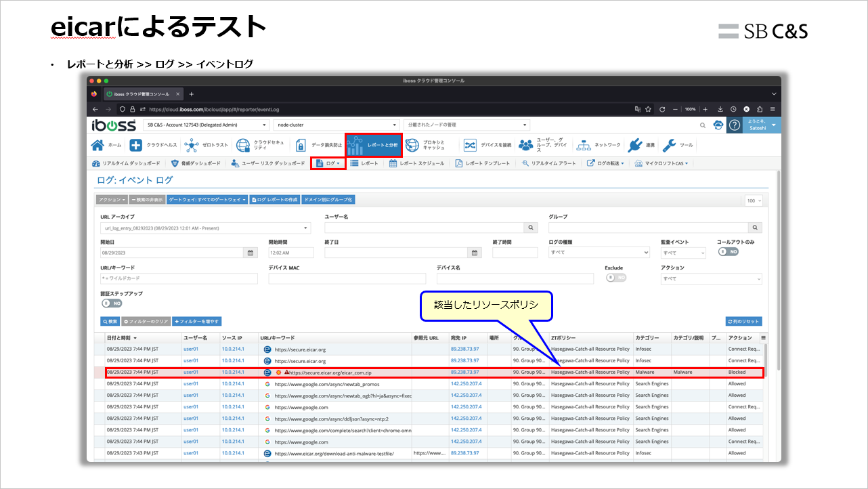Click the cloud support agent icon
The image size is (868, 489).
pos(718,125)
